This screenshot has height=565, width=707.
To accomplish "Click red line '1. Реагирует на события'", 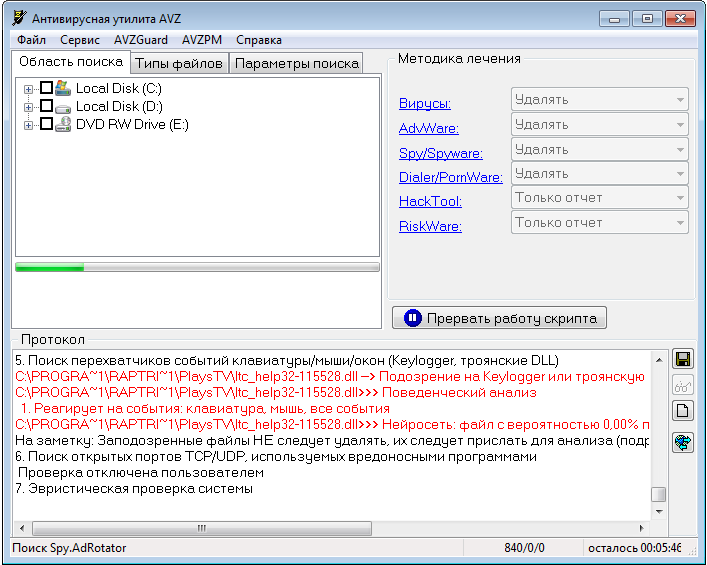I will [205, 409].
